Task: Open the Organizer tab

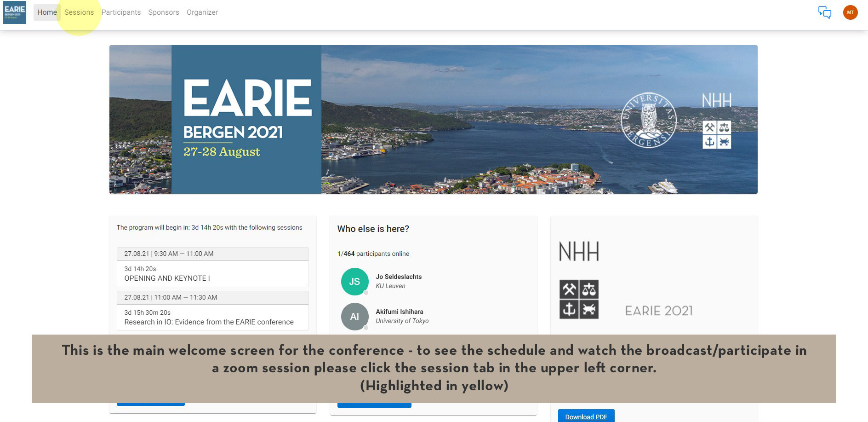Action: click(202, 12)
